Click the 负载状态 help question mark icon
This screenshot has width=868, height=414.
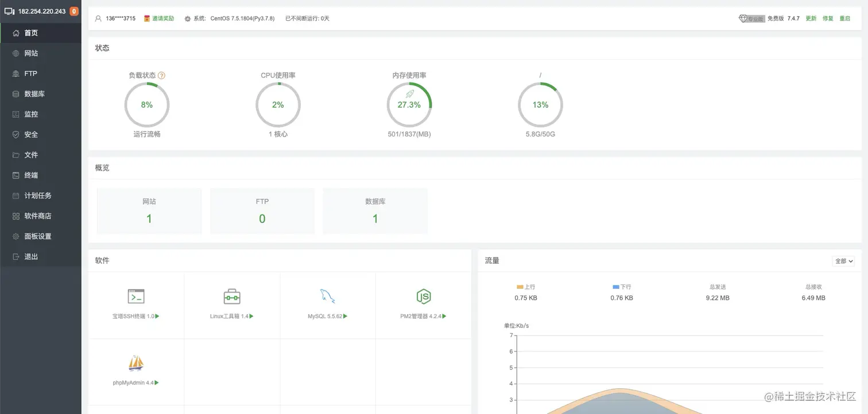[x=162, y=75]
